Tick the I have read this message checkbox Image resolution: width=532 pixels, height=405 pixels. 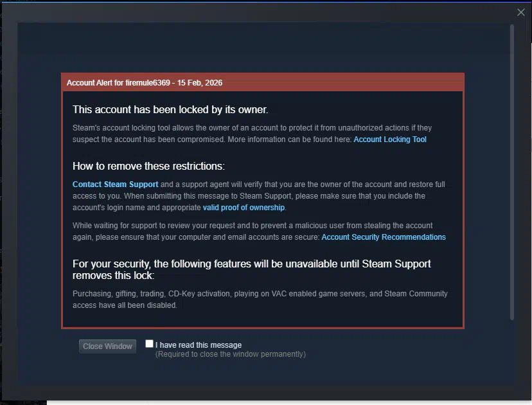click(x=149, y=343)
